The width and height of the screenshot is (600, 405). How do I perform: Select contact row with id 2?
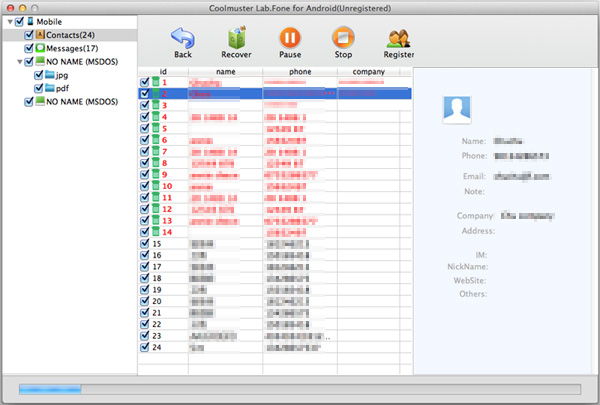(x=275, y=93)
